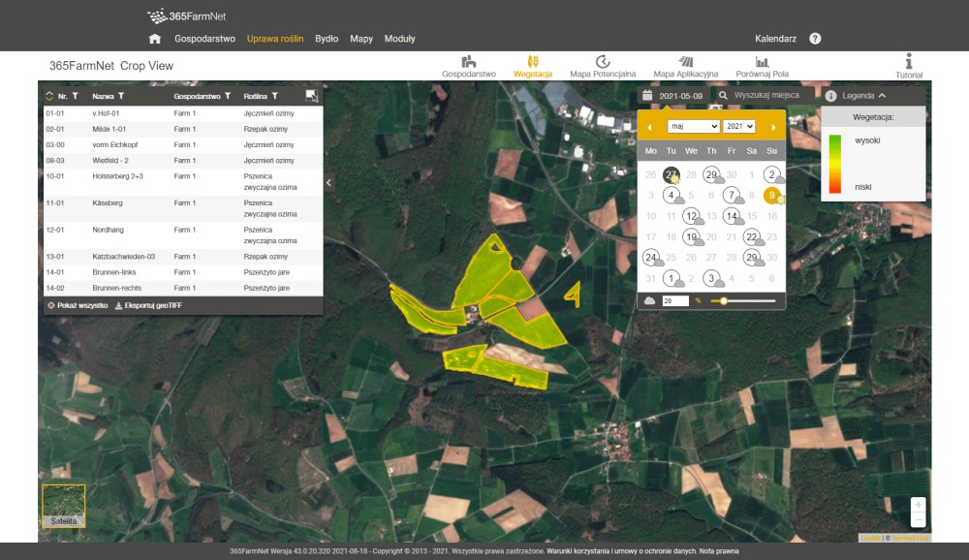Click the search magnifier icon
The width and height of the screenshot is (969, 560).
[723, 95]
